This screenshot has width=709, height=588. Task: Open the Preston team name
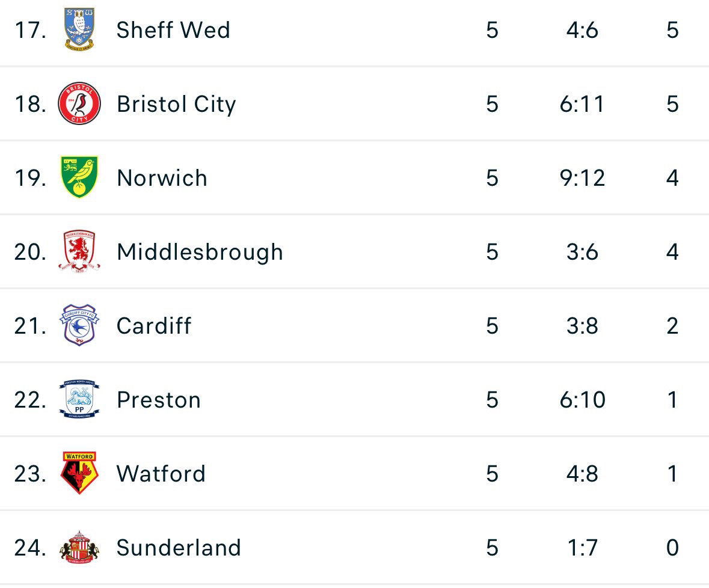(159, 400)
